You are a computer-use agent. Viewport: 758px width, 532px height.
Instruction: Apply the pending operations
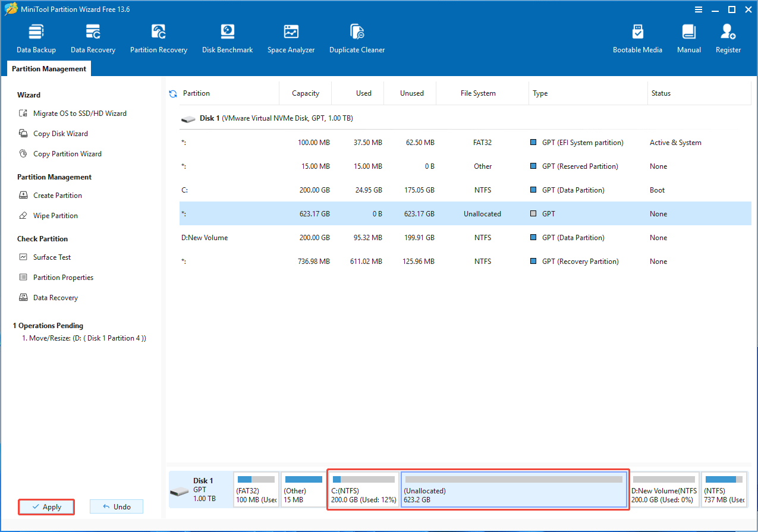click(x=46, y=507)
